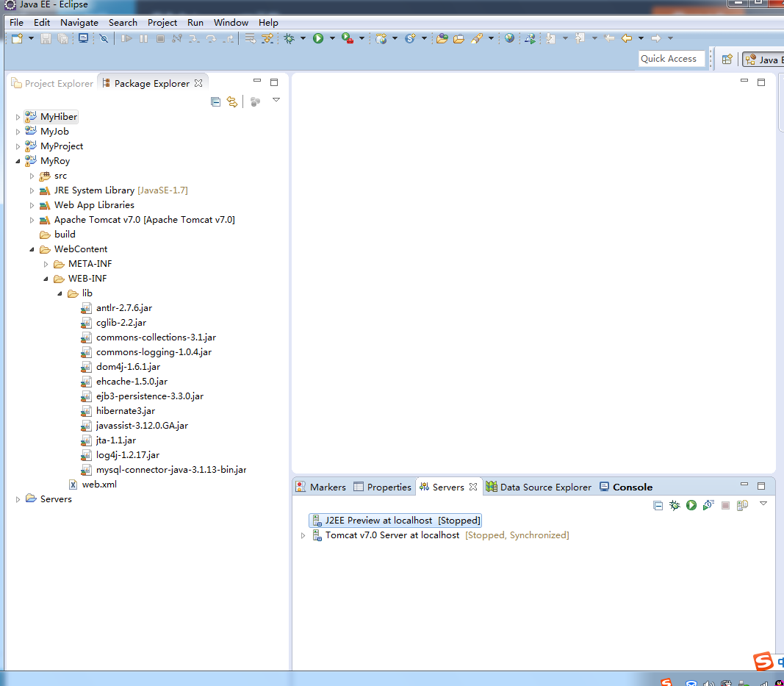Click the New wizard toolbar icon
Screen dimensions: 784x686
click(17, 38)
